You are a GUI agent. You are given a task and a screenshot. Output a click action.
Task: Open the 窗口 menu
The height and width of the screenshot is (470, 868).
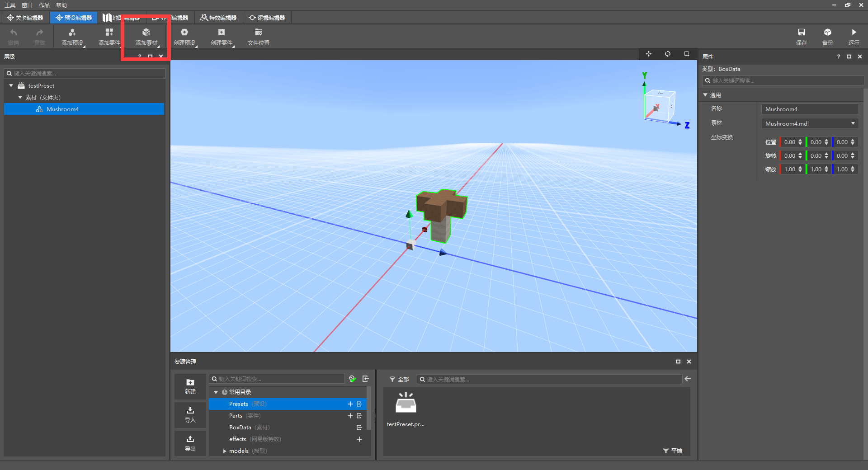click(27, 5)
